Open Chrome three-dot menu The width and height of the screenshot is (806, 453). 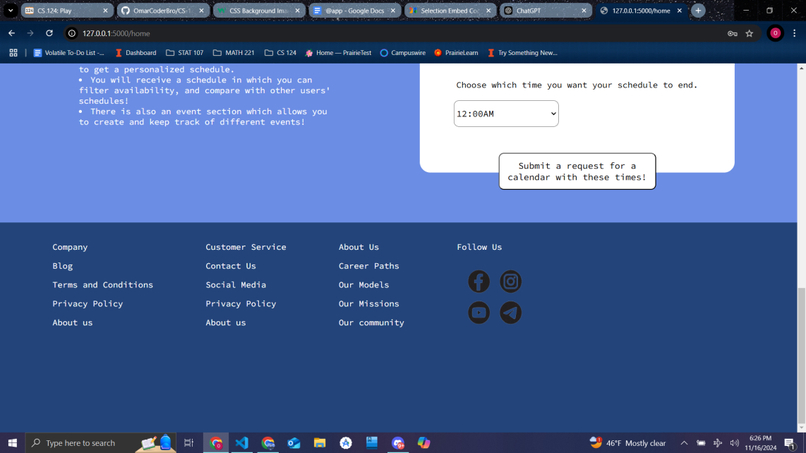(x=794, y=33)
